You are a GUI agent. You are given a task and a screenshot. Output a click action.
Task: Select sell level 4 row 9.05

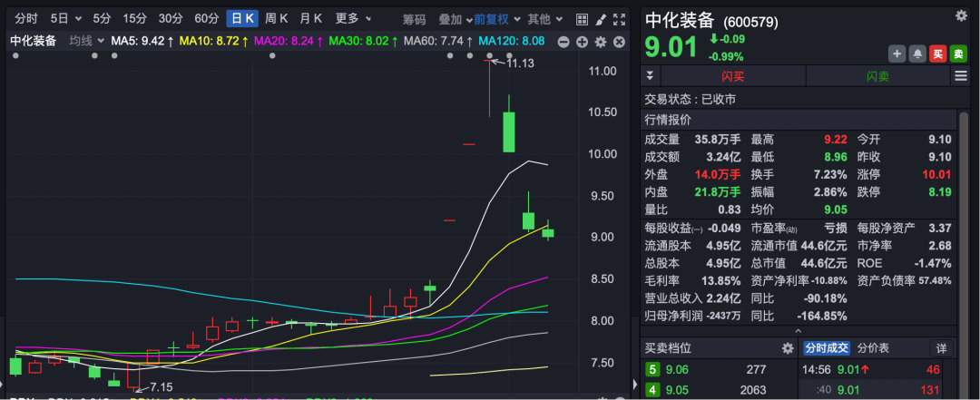click(x=718, y=390)
